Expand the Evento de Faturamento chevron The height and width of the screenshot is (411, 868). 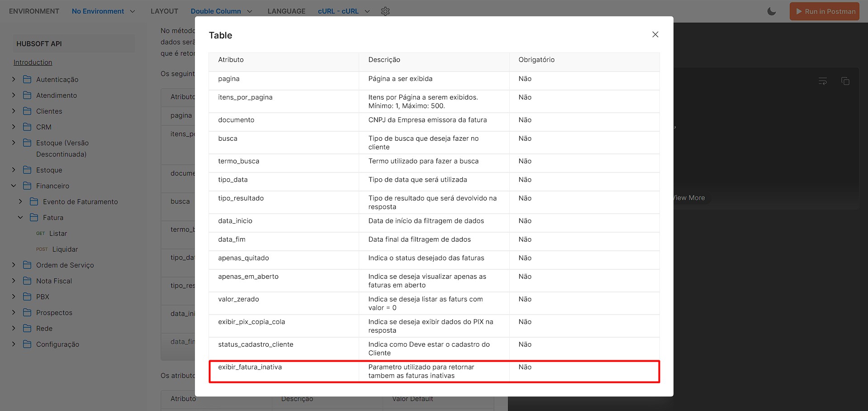point(20,201)
